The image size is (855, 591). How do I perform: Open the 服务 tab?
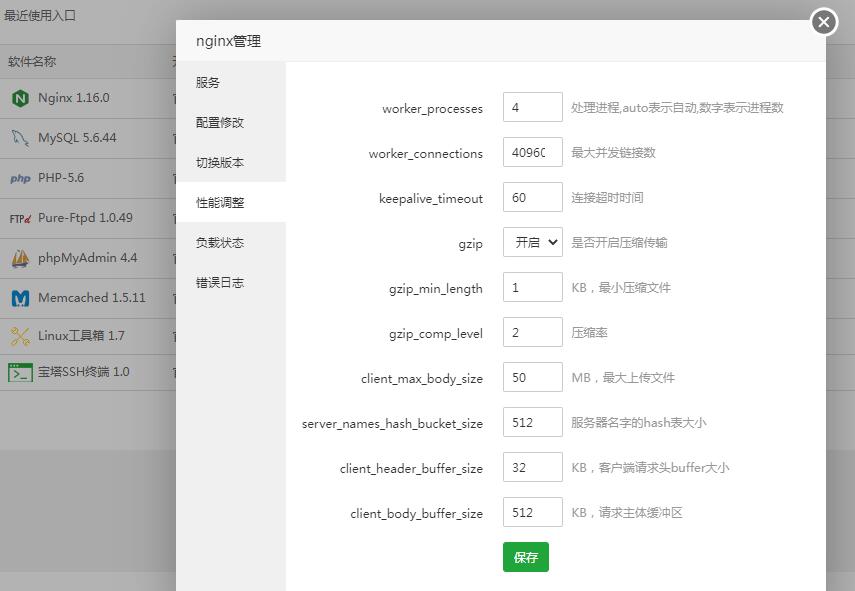pos(231,82)
